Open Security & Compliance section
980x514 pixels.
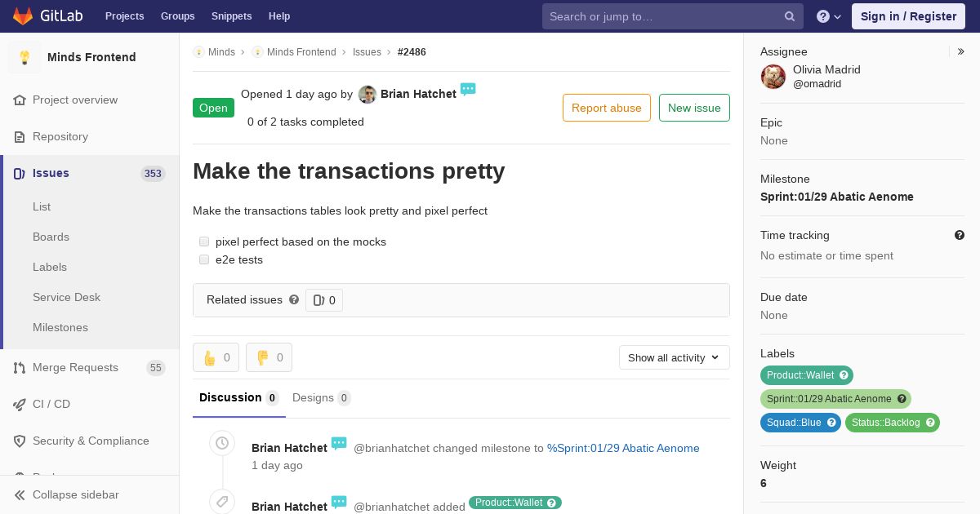click(91, 441)
